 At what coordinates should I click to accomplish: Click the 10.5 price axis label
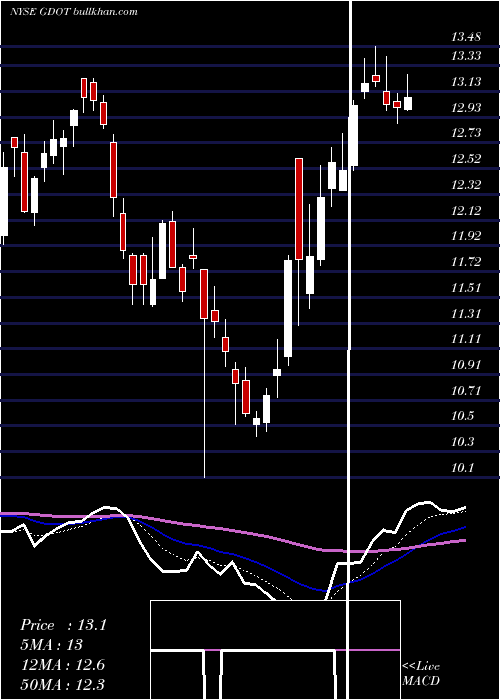click(462, 417)
